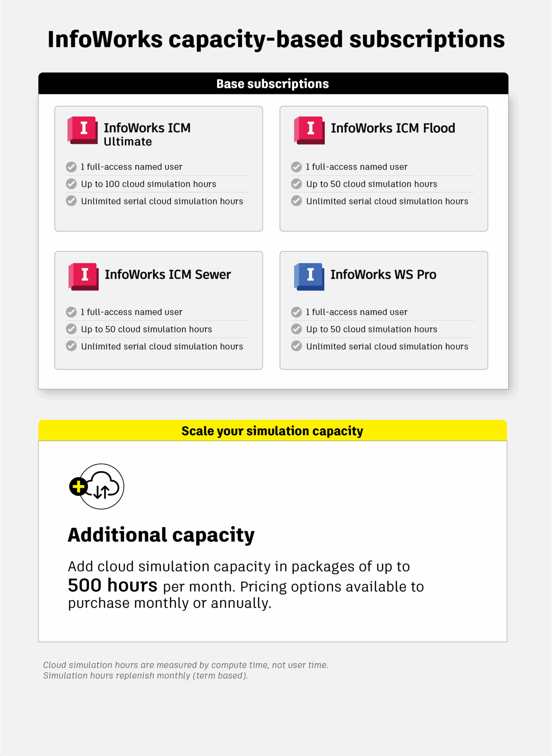Open the 'InfoWorks ICM Ultimate' title
This screenshot has width=552, height=756.
(147, 134)
